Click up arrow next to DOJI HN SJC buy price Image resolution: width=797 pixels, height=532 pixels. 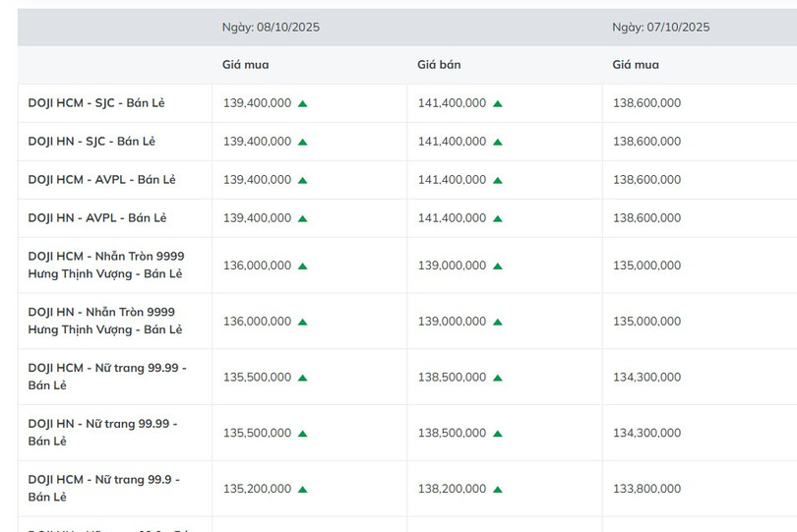(x=302, y=142)
